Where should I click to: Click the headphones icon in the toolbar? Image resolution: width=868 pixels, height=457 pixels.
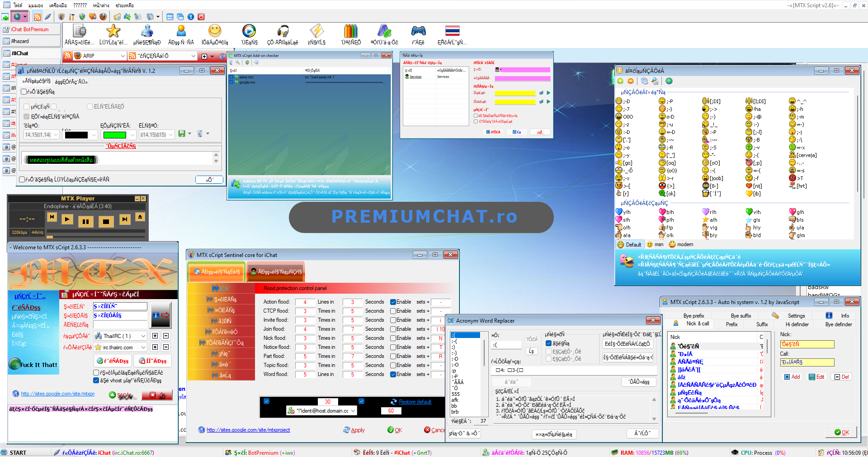click(x=283, y=31)
